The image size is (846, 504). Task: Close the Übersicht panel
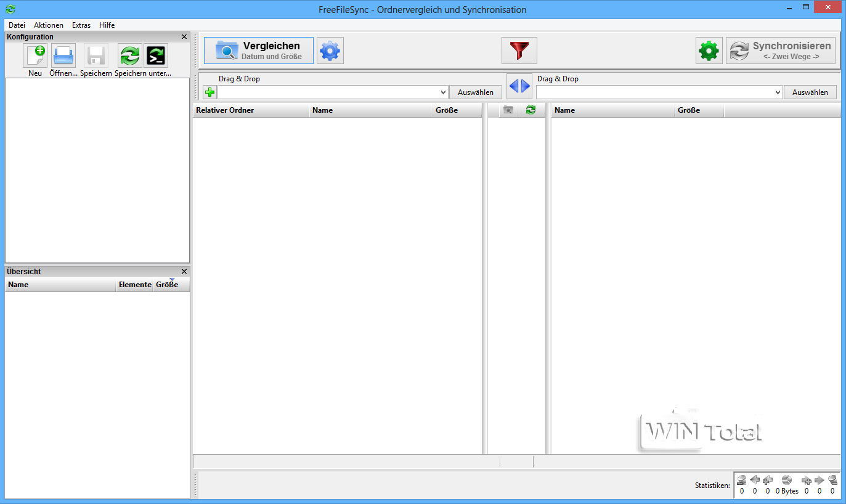pyautogui.click(x=184, y=272)
